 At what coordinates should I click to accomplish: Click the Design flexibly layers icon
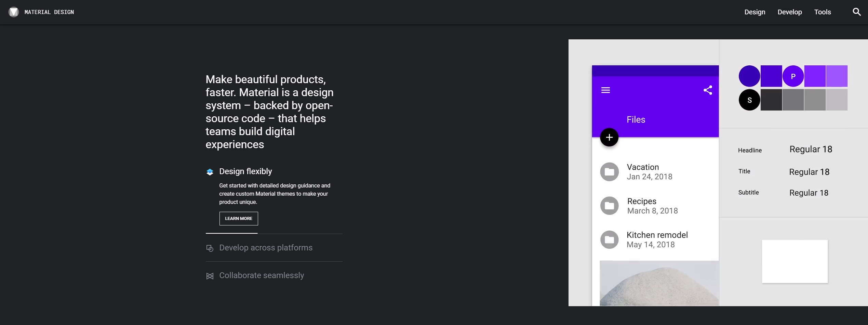[210, 172]
